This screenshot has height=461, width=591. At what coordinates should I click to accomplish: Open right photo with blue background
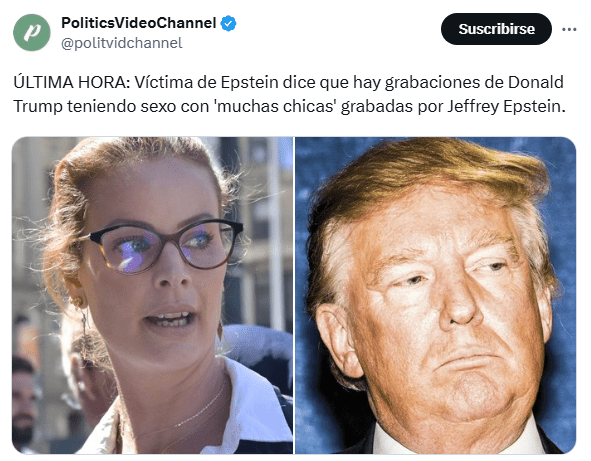coord(435,295)
